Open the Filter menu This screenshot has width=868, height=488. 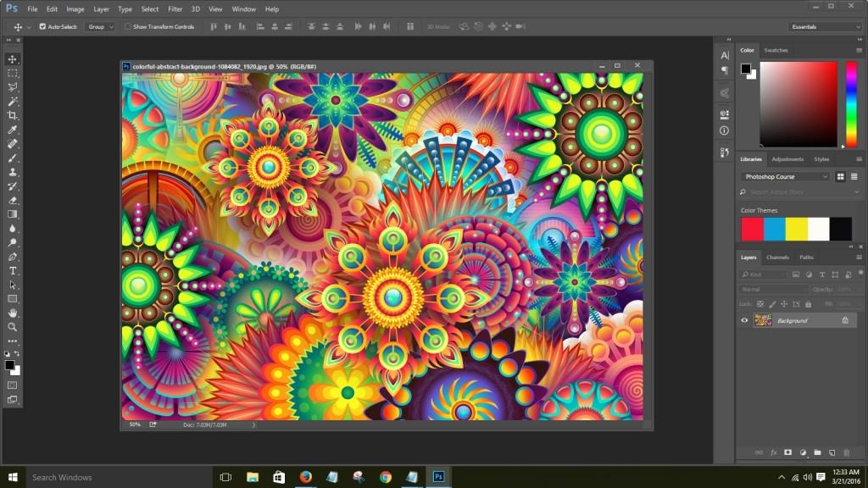(175, 8)
